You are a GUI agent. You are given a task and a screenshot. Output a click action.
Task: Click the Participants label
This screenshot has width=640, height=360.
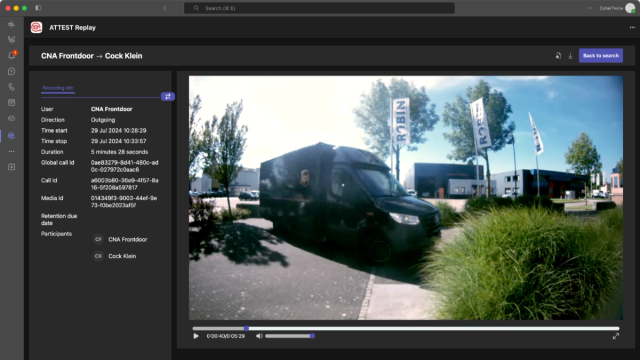(56, 234)
